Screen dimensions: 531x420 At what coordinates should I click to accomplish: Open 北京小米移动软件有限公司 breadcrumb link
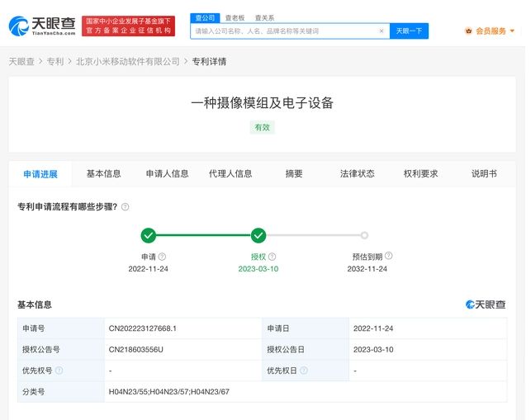[x=127, y=61]
